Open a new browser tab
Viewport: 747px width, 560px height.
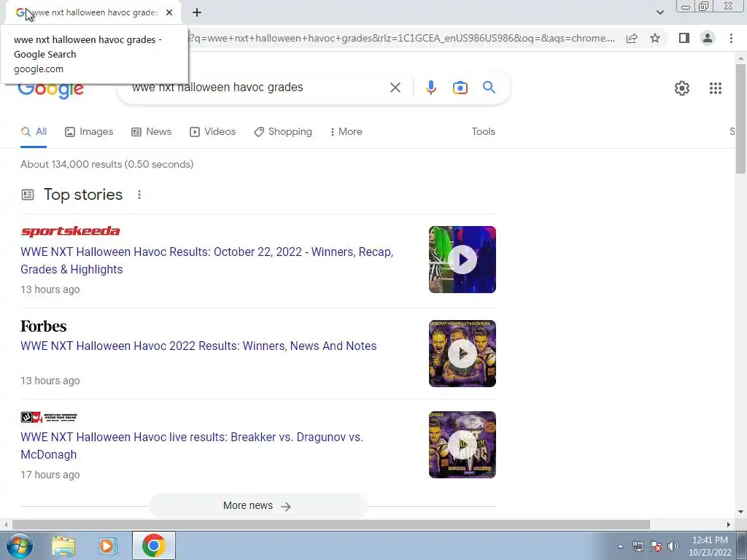(197, 12)
